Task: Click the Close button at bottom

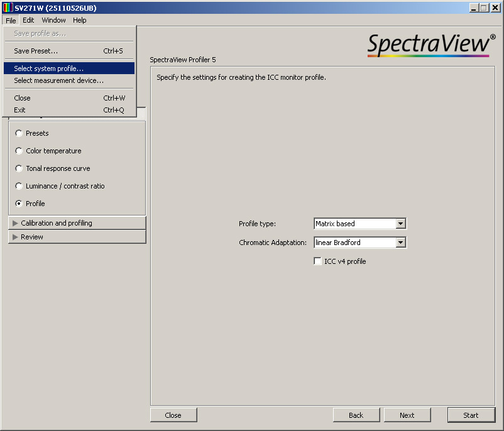Action: click(x=173, y=415)
